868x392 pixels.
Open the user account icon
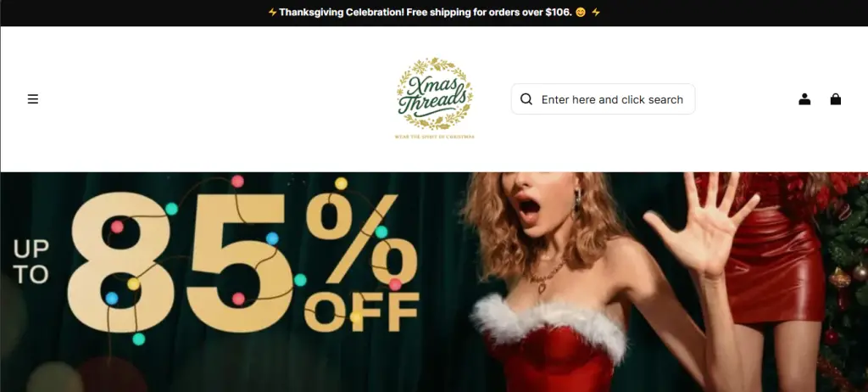[x=804, y=99]
